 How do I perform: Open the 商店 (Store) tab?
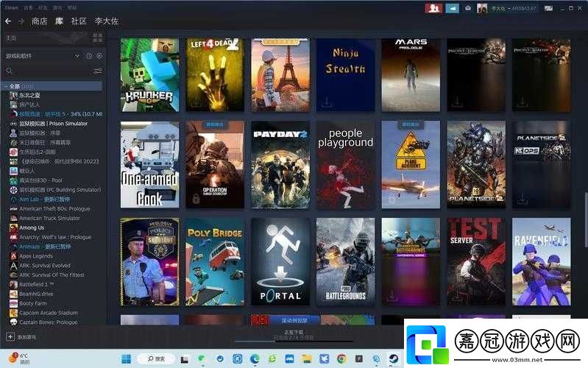pyautogui.click(x=40, y=21)
